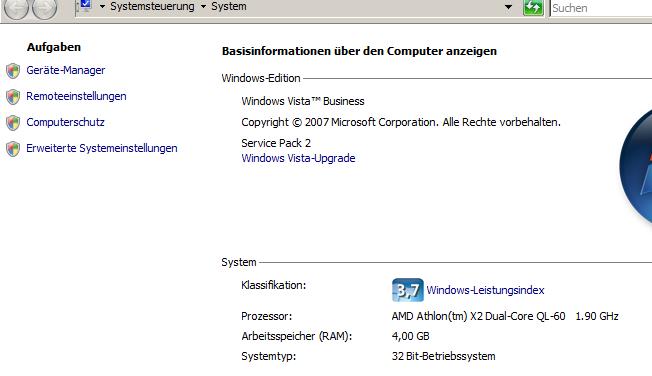Expand the dropdown arrow before System breadcrumb
Image resolution: width=652 pixels, height=376 pixels.
coord(203,7)
